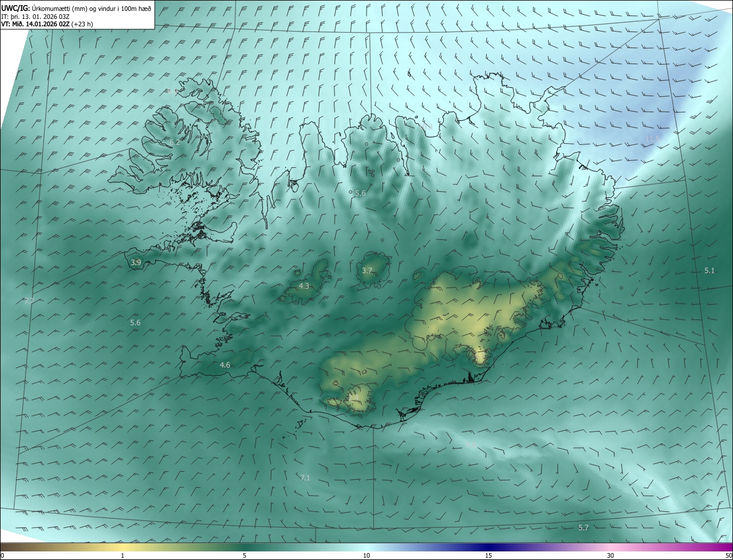Select the "30" tick label on the color scale
The width and height of the screenshot is (733, 560).
point(610,555)
